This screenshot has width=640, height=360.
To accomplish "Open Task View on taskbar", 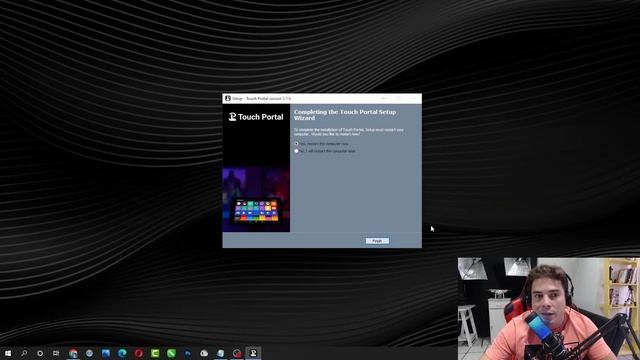I will [x=56, y=353].
